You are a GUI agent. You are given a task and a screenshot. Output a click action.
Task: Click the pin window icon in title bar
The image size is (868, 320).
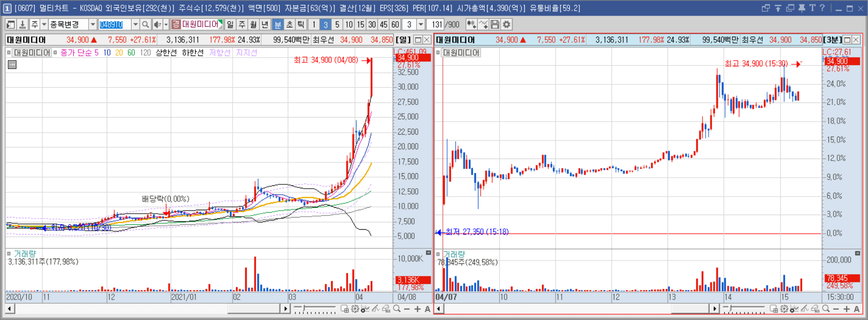pyautogui.click(x=801, y=8)
